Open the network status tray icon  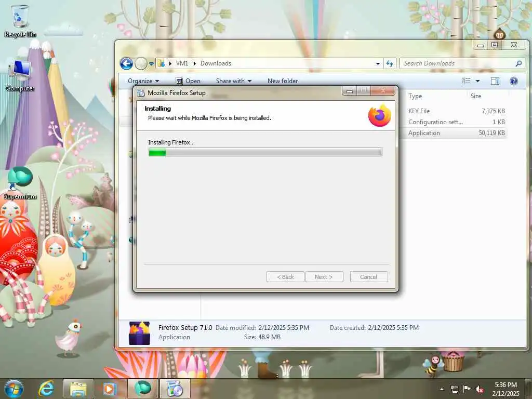(454, 389)
